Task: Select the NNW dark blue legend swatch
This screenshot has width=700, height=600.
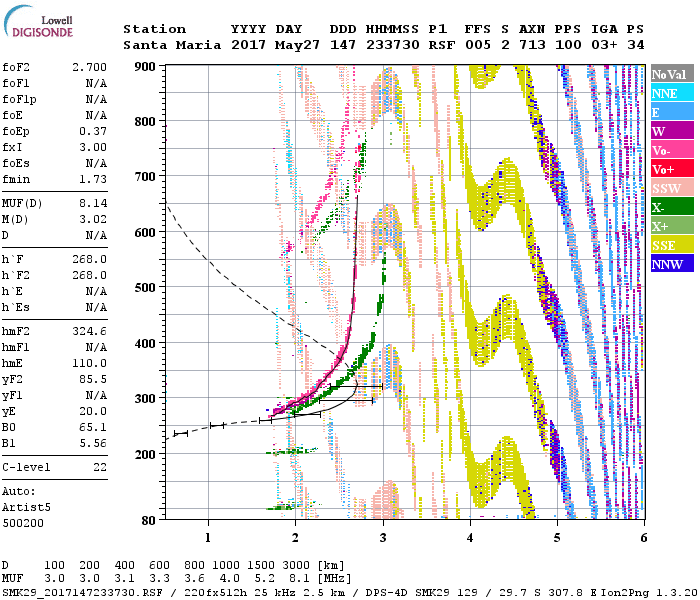Action: pyautogui.click(x=672, y=263)
